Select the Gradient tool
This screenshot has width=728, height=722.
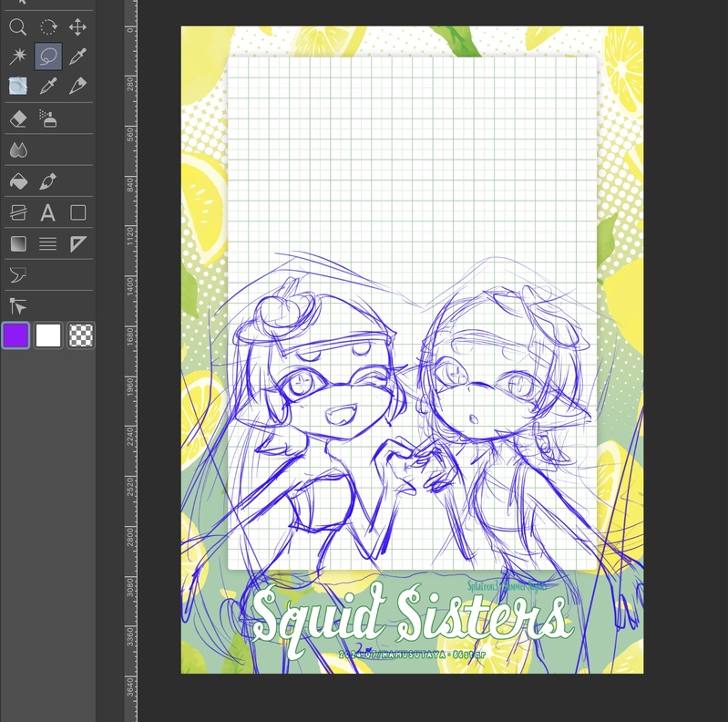[x=17, y=243]
